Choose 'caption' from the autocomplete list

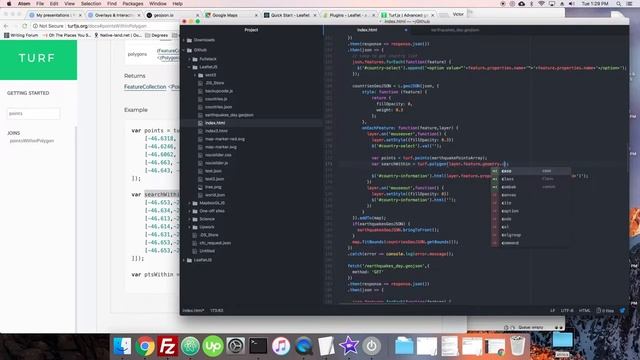(531, 211)
